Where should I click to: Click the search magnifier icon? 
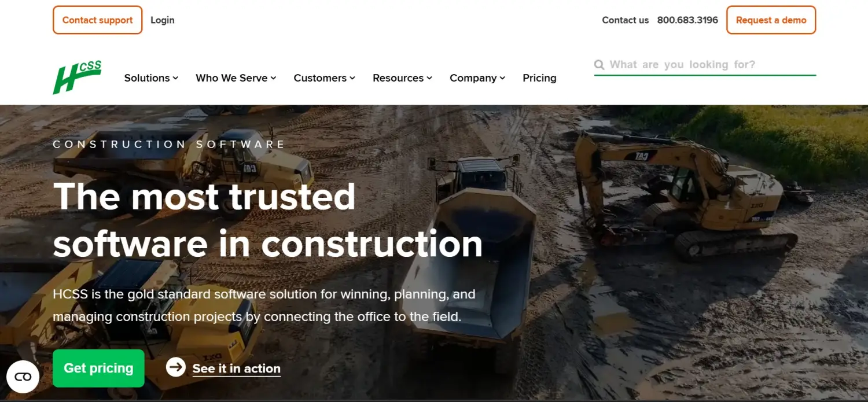(599, 65)
